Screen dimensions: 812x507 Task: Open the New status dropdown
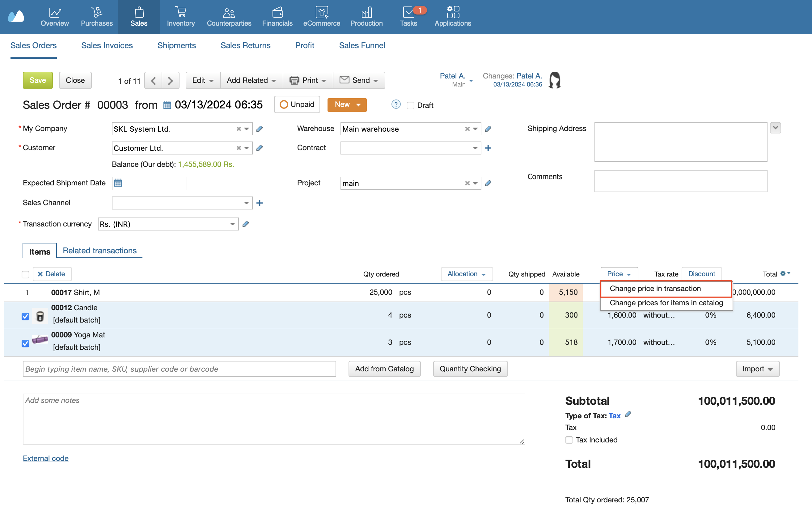click(347, 105)
